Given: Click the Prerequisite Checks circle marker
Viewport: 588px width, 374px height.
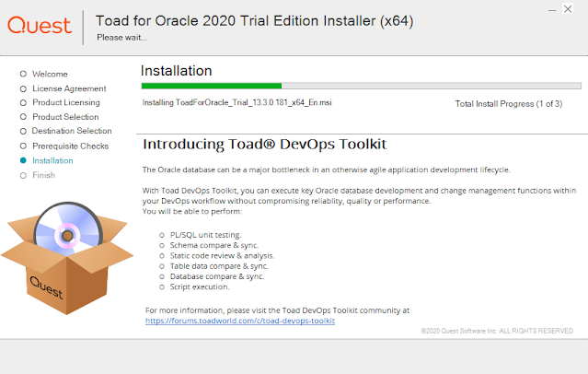Looking at the screenshot, I should click(23, 146).
